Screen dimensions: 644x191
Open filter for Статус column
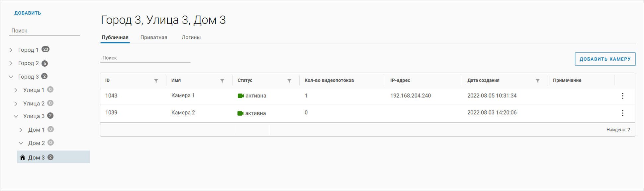pos(289,81)
